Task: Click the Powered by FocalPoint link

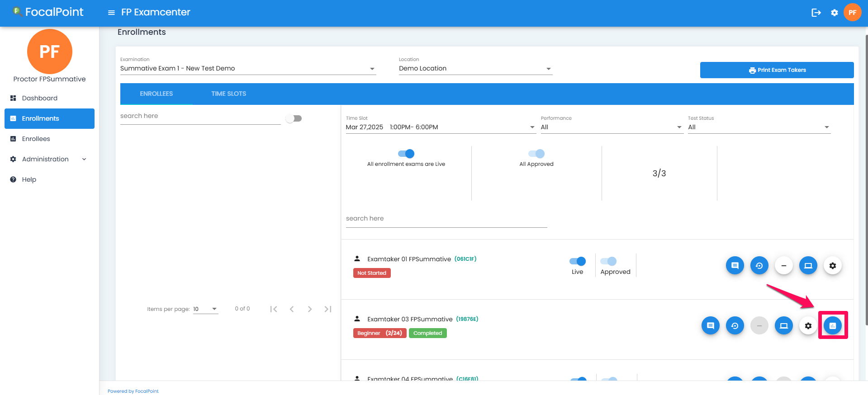Action: coord(133,391)
